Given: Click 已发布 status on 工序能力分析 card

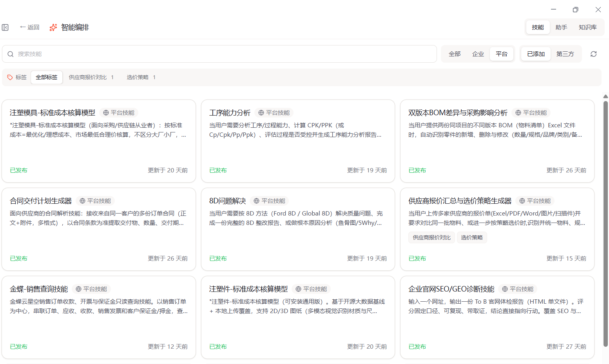Looking at the screenshot, I should click(x=218, y=170).
